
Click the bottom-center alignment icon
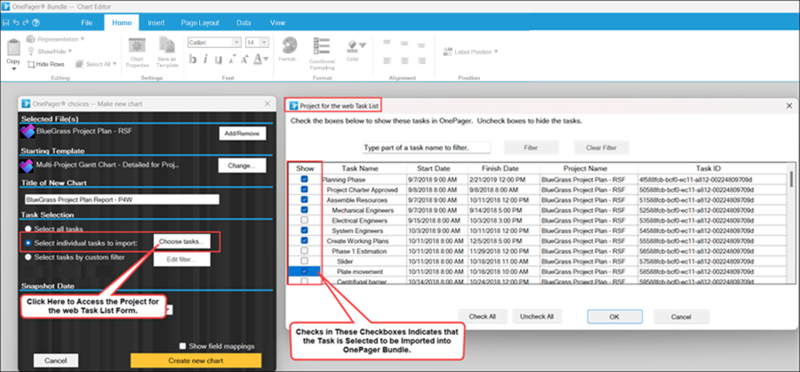pyautogui.click(x=404, y=61)
